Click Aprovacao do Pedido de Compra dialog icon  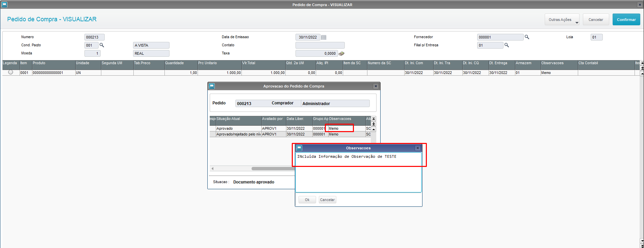point(212,86)
